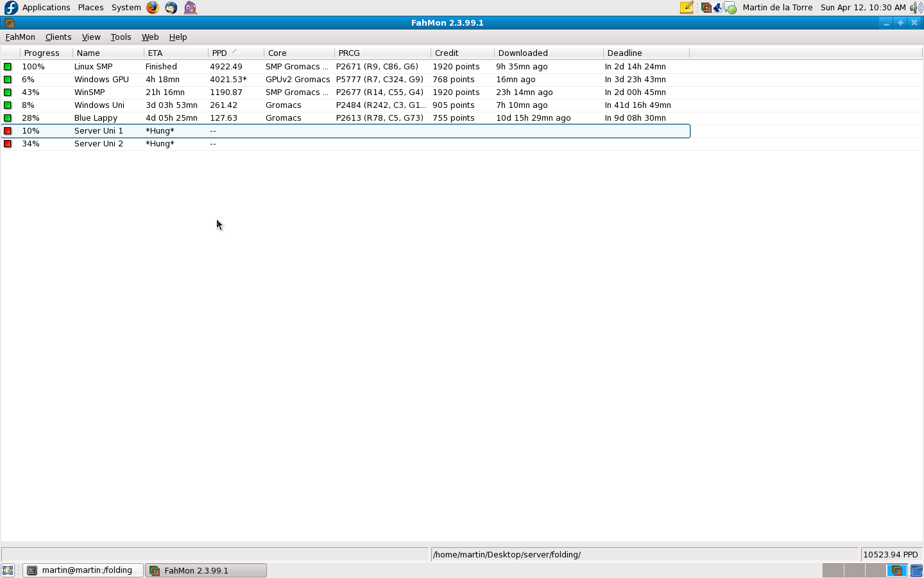Select the Windows GPU client row

[x=101, y=80]
